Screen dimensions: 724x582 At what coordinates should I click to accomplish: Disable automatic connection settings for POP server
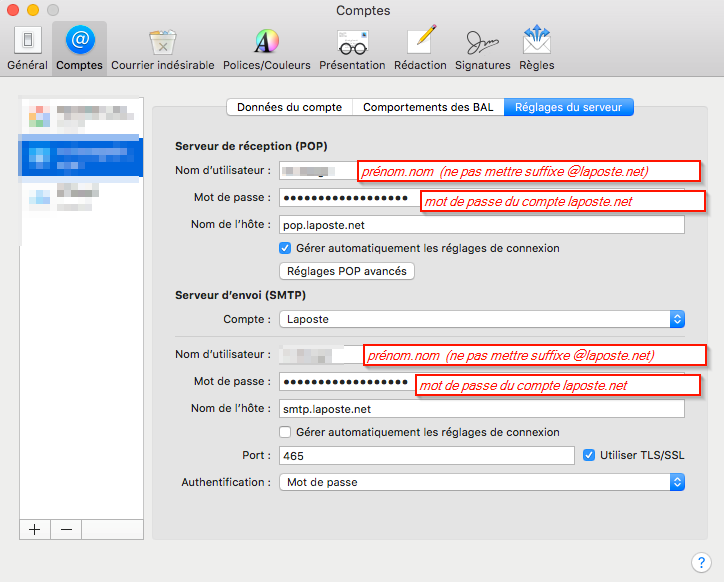pos(285,248)
